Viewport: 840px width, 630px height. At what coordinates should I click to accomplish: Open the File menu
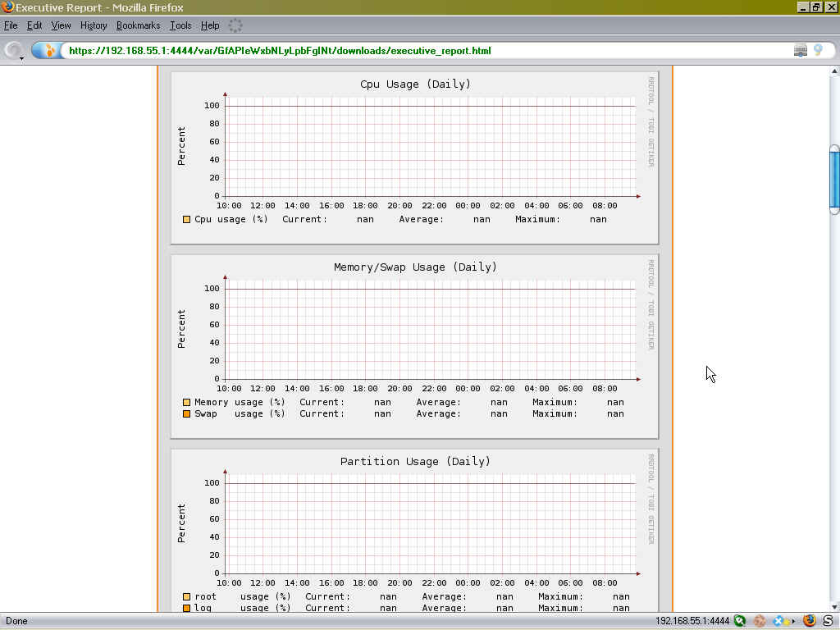[x=11, y=25]
